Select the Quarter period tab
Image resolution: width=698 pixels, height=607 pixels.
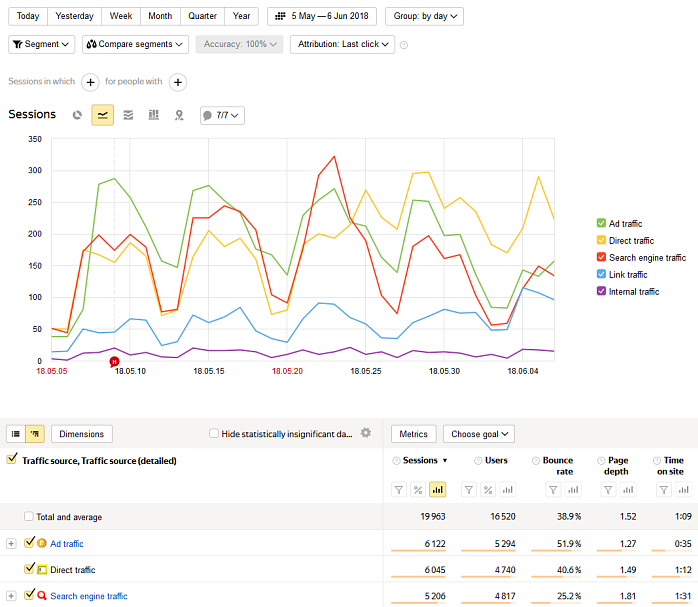pyautogui.click(x=202, y=16)
